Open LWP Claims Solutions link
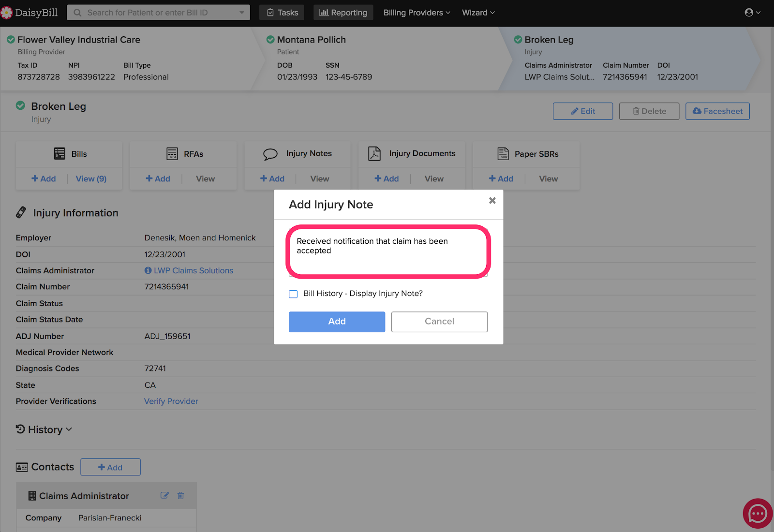 [x=193, y=271]
